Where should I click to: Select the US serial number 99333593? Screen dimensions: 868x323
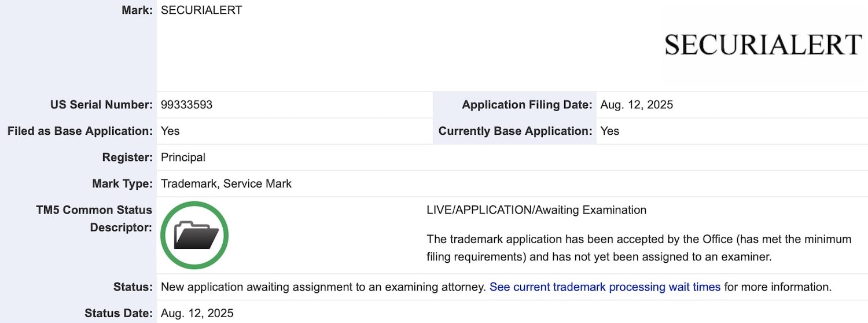[x=187, y=105]
